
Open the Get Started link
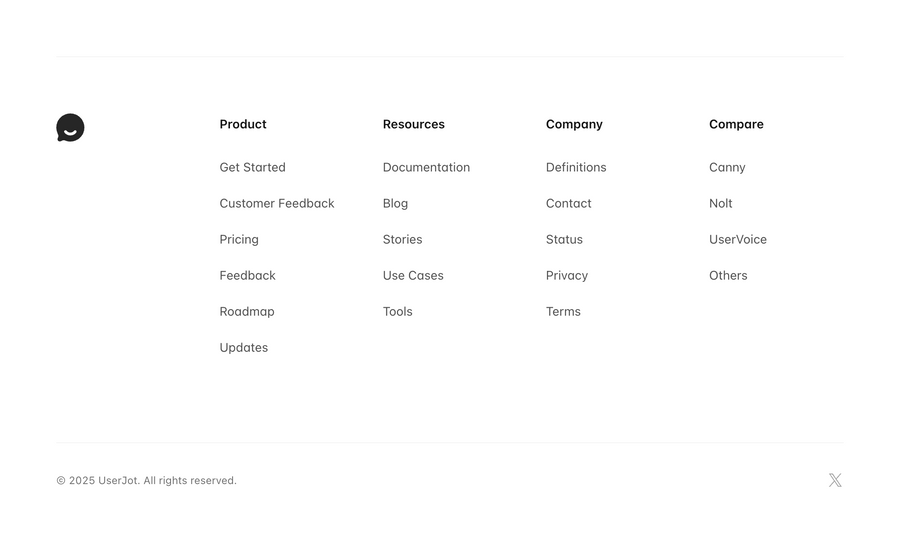(252, 167)
